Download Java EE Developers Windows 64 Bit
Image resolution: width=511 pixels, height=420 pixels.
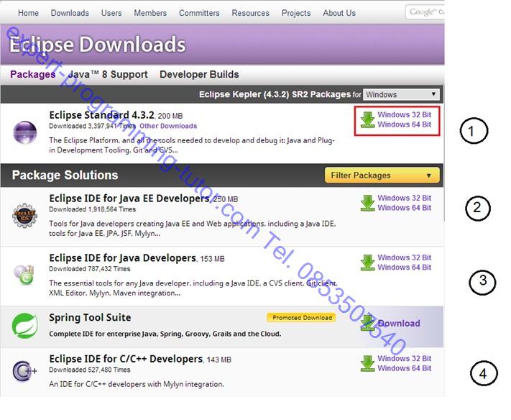pyautogui.click(x=405, y=208)
